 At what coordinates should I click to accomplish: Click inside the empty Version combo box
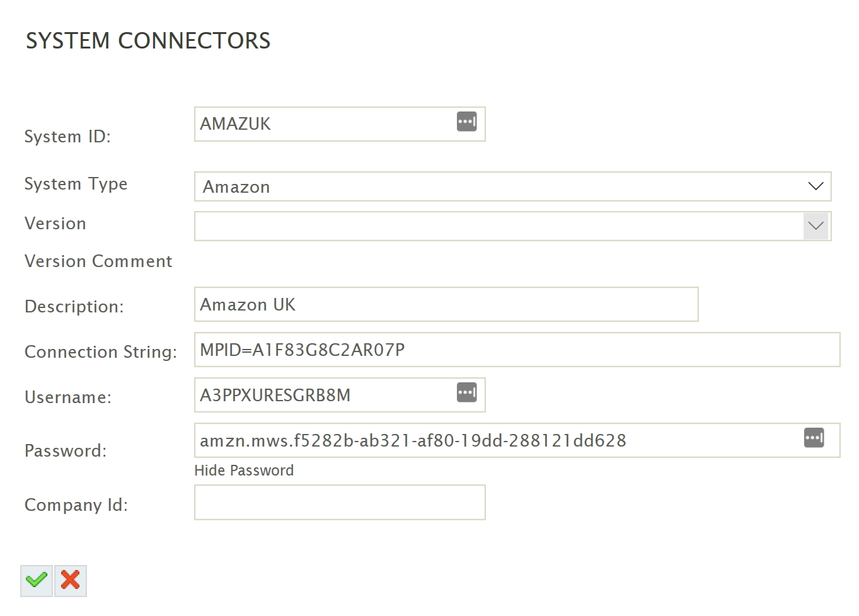point(512,226)
